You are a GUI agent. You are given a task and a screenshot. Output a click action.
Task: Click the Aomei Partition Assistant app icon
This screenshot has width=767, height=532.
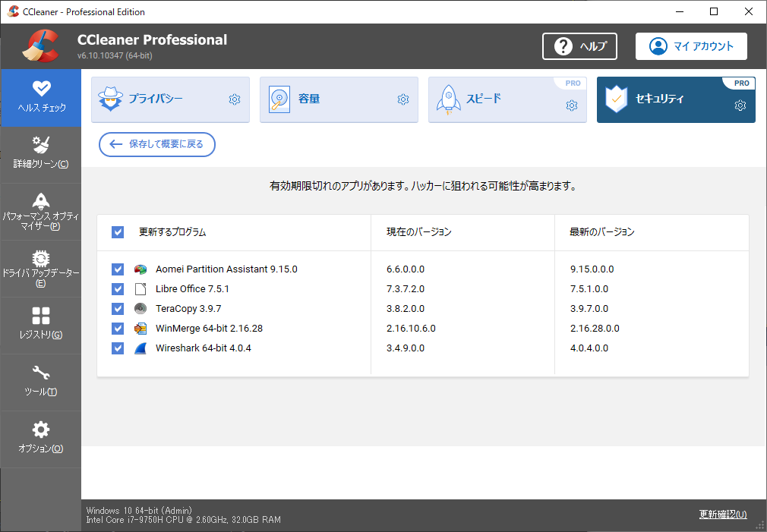coord(140,269)
